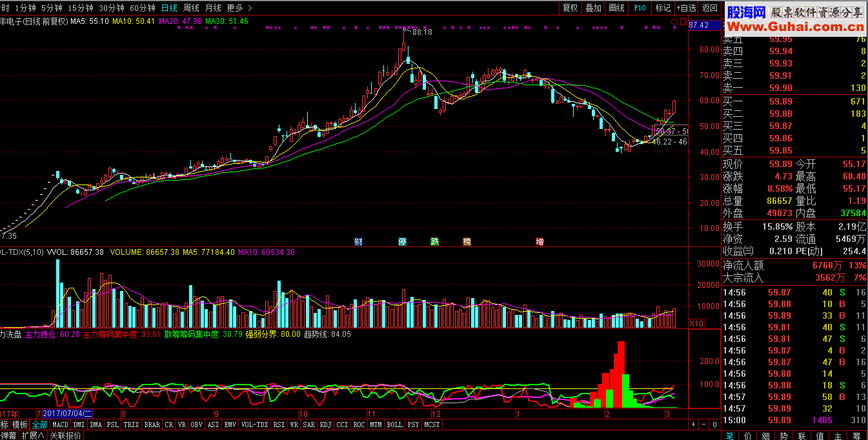Switch to 15分钟 chart period

pyautogui.click(x=80, y=8)
